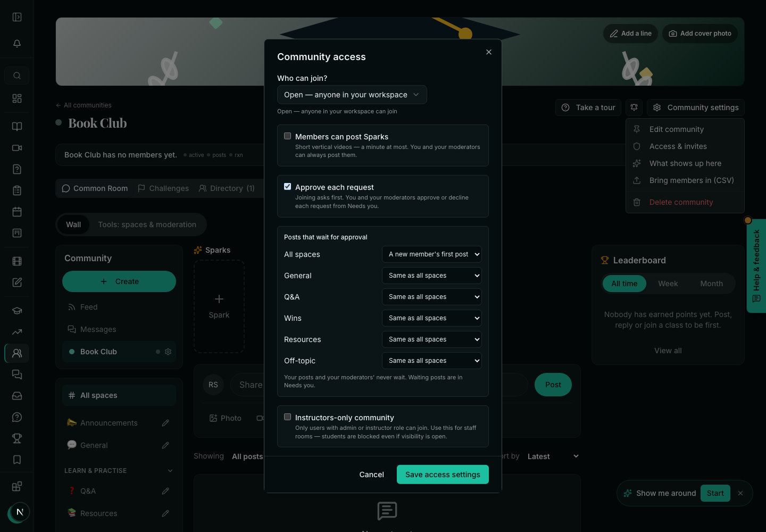Screen dimensions: 766x532
Task: Open the Q&A approval dropdown
Action: click(x=432, y=297)
